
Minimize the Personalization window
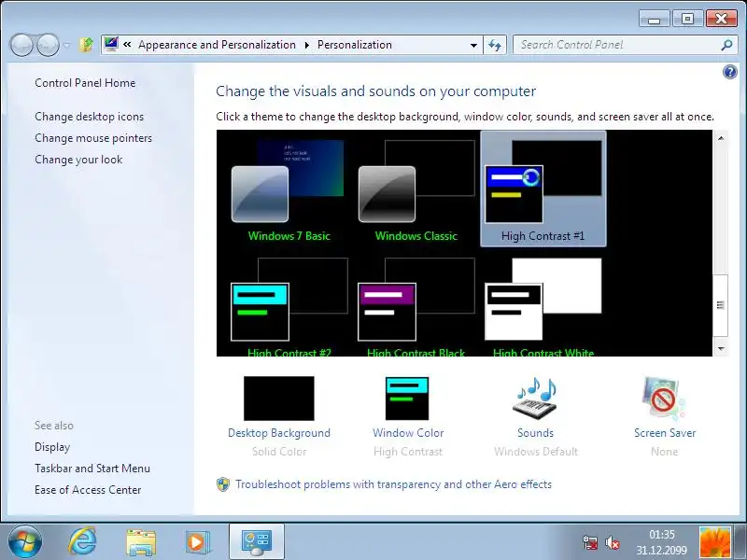pyautogui.click(x=655, y=19)
